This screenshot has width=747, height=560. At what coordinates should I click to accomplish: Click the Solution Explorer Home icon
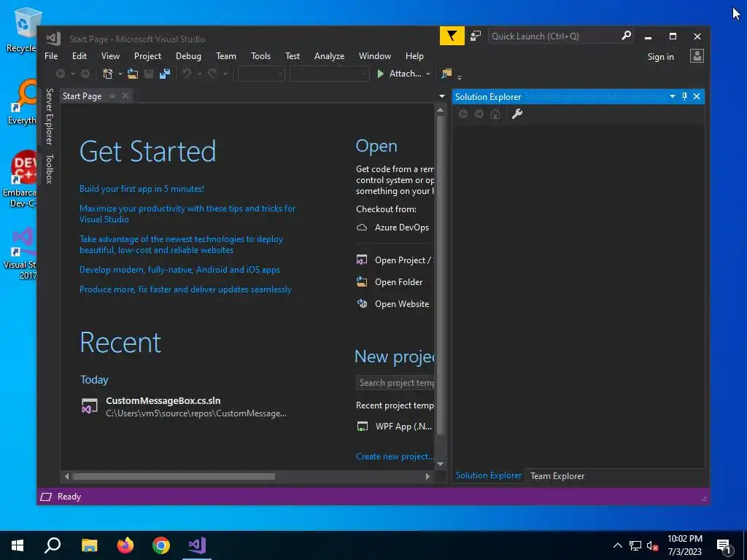coord(495,114)
